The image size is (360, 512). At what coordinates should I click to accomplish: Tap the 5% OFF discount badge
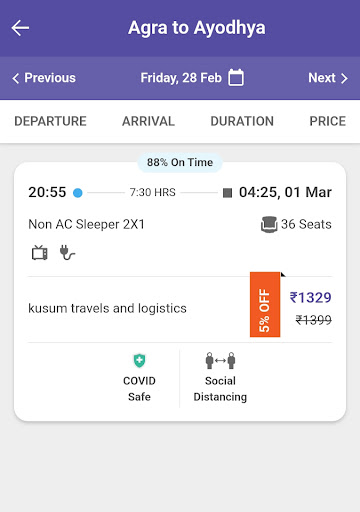(265, 304)
